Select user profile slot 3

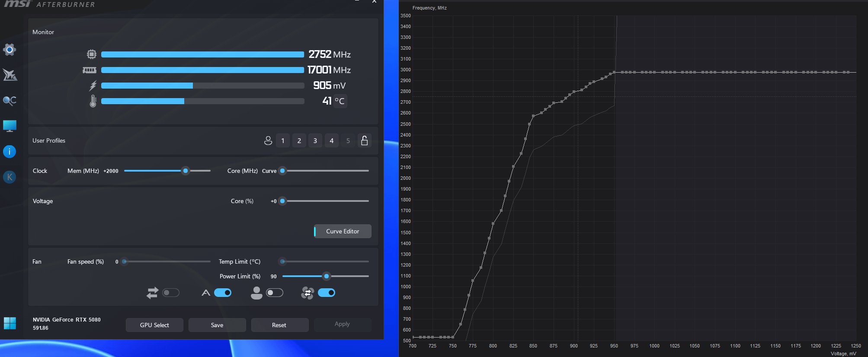[x=315, y=140]
